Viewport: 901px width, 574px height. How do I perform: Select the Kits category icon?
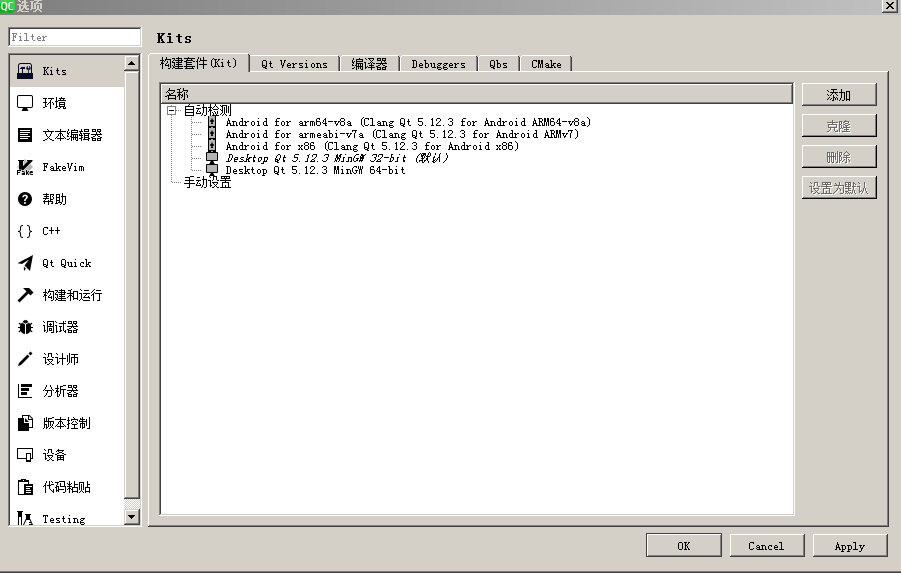[x=25, y=71]
